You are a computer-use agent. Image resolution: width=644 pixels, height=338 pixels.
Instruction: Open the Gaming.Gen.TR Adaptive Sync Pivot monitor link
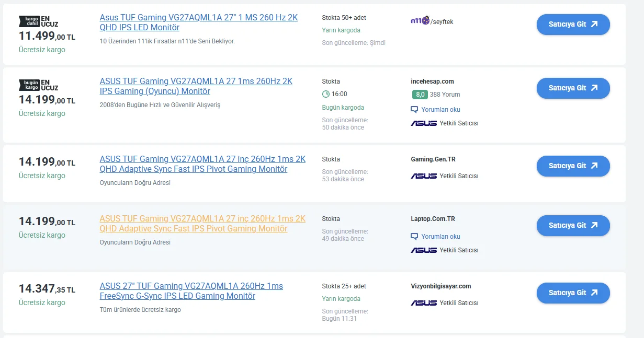[202, 164]
